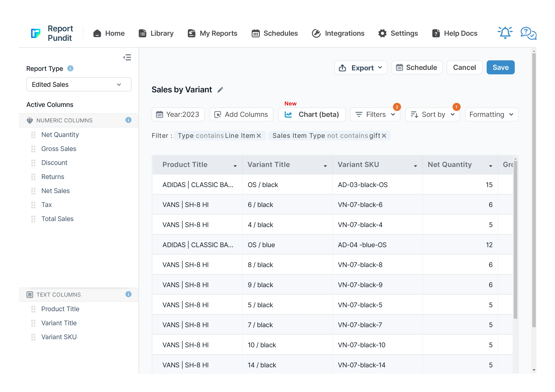Open the Sort by dropdown

(x=433, y=114)
